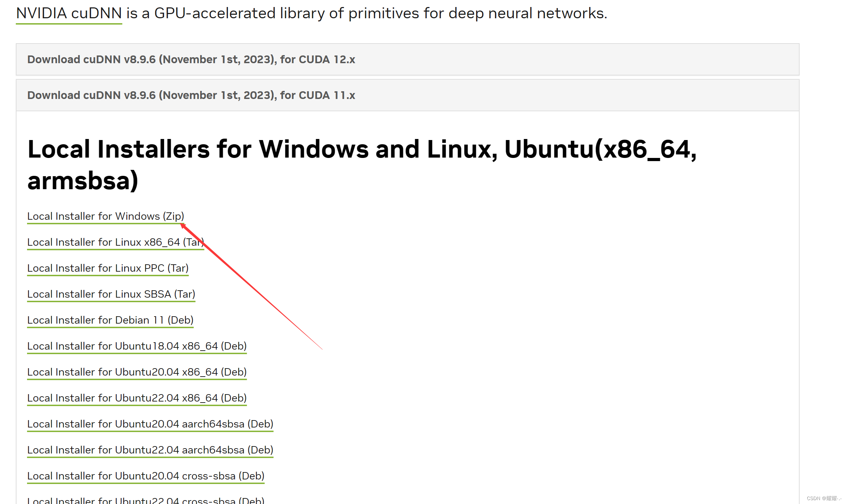Viewport: 847px width, 504px height.
Task: Download Local Installer for Windows (Zip)
Action: (105, 216)
